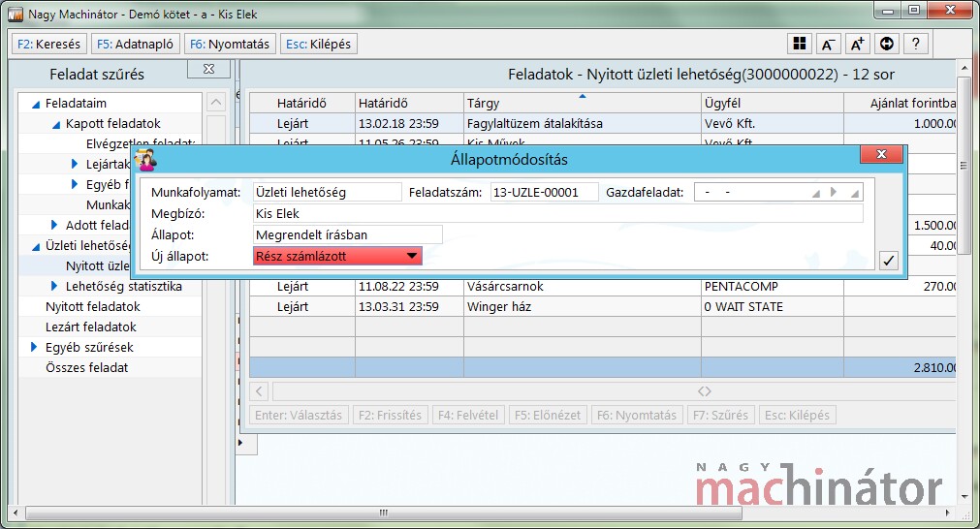Collapse the Kapott feladatok node

pos(56,124)
